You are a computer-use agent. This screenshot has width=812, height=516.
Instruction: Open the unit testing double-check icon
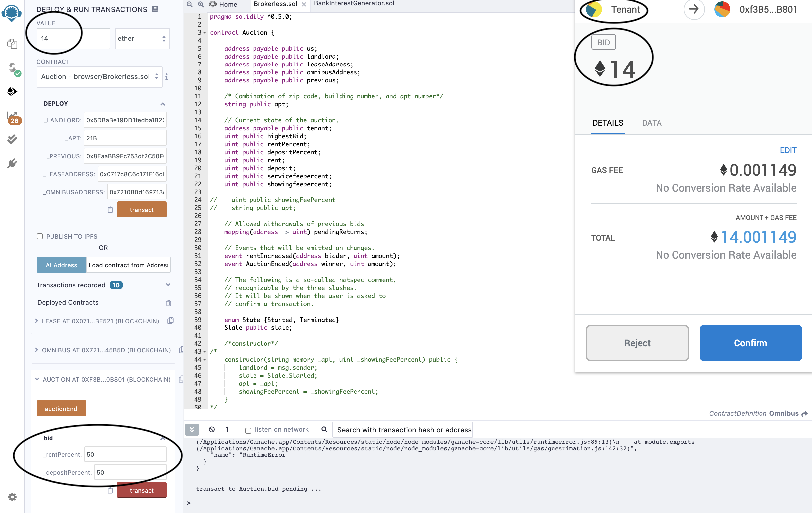[x=12, y=139]
